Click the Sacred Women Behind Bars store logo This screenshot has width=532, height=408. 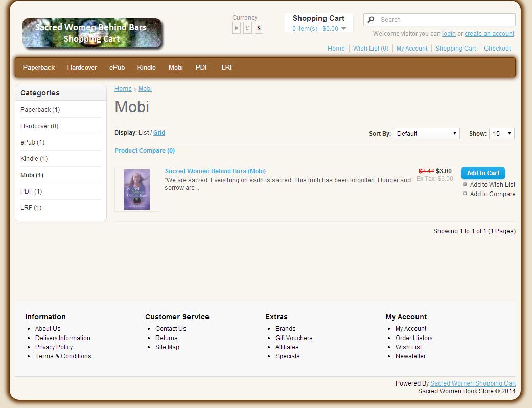92,34
